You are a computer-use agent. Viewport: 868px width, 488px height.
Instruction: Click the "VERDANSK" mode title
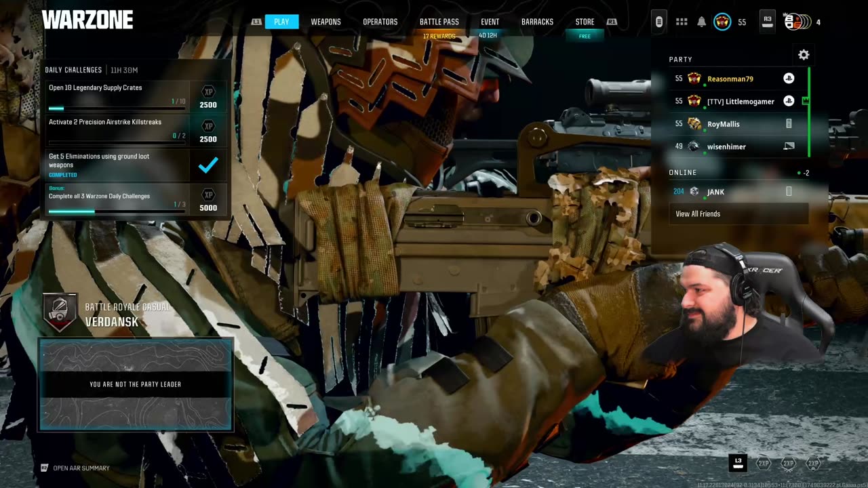(x=112, y=321)
